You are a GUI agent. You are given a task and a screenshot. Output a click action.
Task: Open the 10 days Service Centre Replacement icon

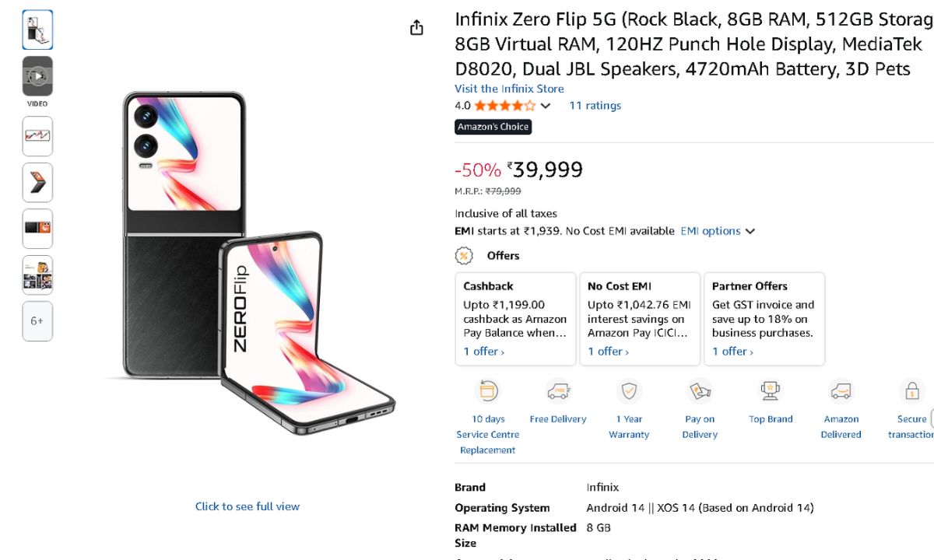tap(488, 391)
